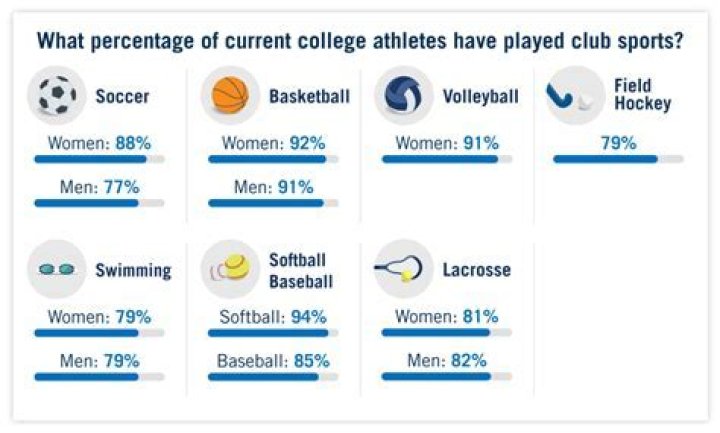Screen dimensions: 720x433
Task: Click the Lacrosse Men 82% bar
Action: point(447,377)
